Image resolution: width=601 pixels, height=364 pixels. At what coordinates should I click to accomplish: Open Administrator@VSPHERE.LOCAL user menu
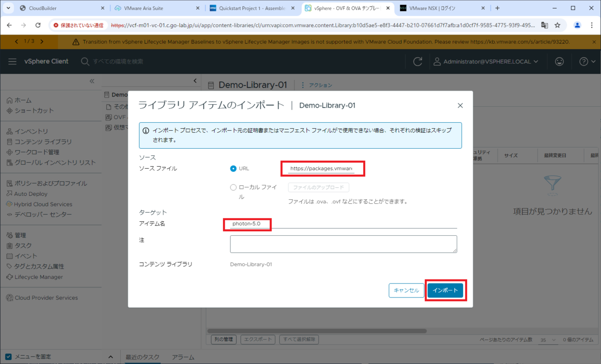[485, 62]
